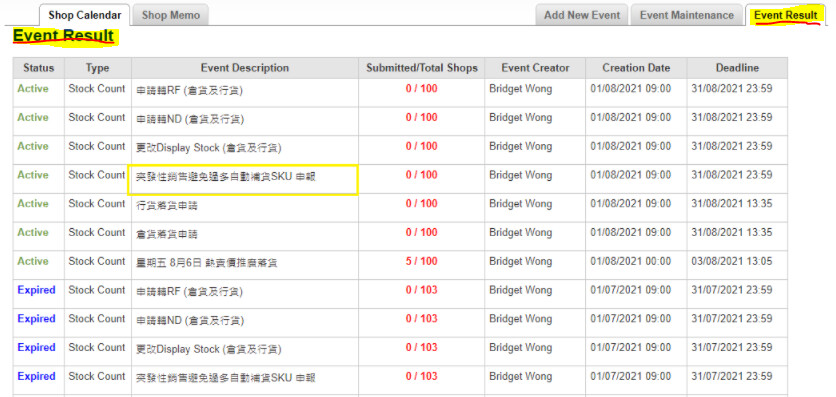Viewport: 836px width, 397px height.
Task: Open the 5 / 100 submitted shops result
Action: pos(421,261)
